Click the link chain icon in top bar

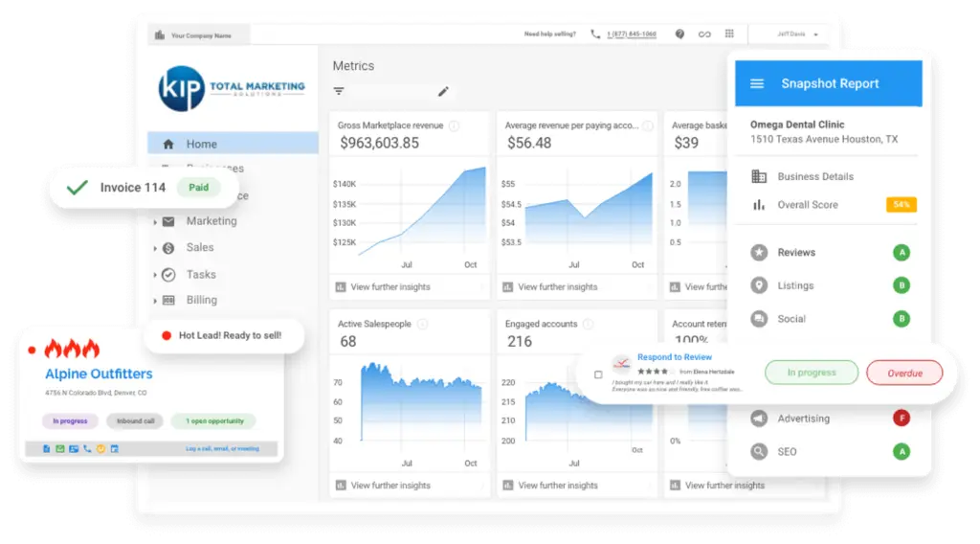point(704,34)
